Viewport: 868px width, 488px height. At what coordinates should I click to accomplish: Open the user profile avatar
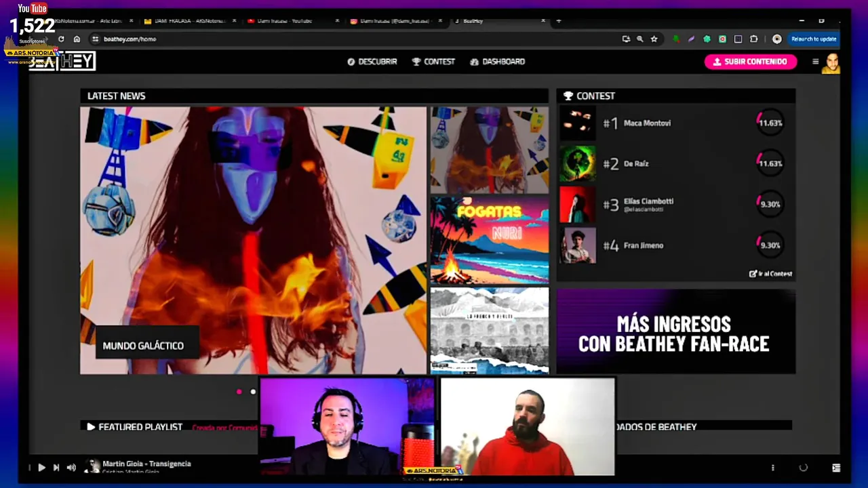tap(832, 63)
